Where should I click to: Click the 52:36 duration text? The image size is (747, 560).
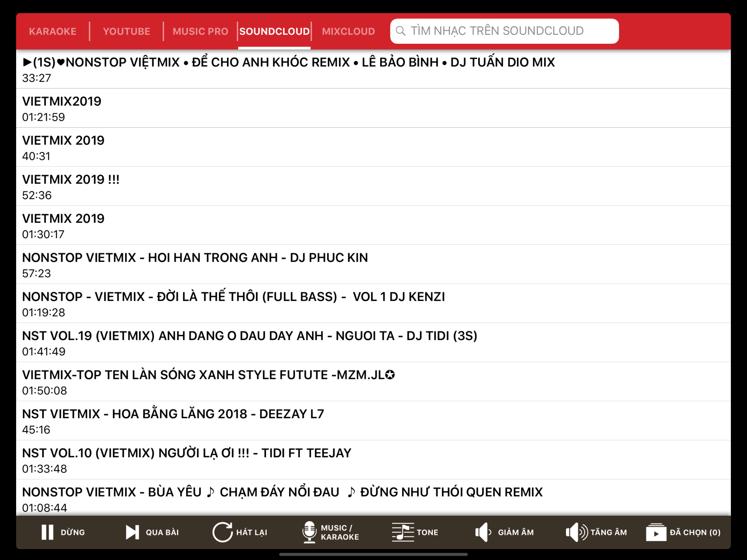point(37,195)
